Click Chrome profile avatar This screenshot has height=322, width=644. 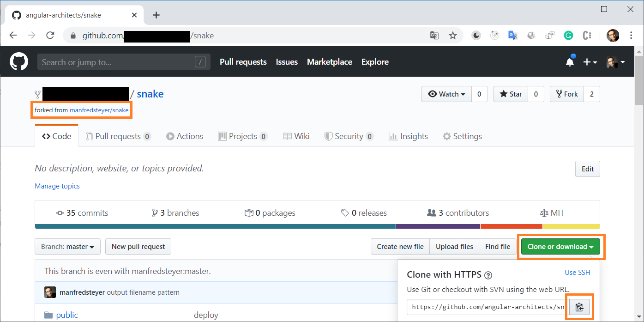(613, 35)
